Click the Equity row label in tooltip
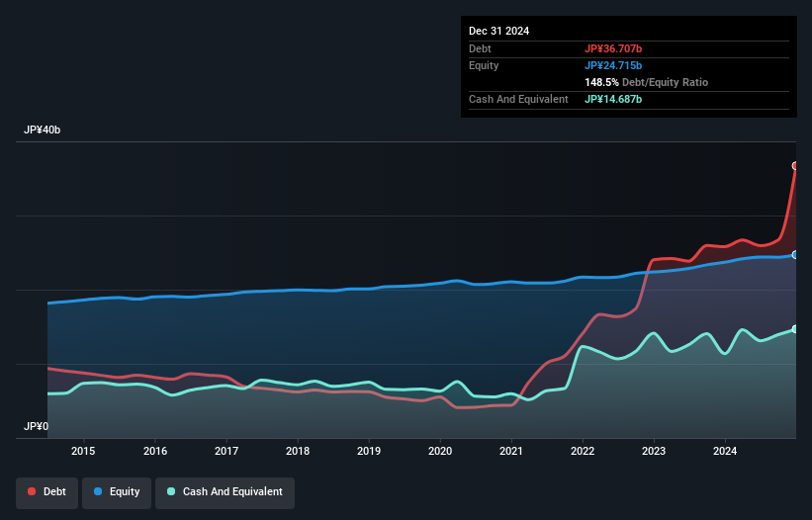812x520 pixels. (x=484, y=65)
